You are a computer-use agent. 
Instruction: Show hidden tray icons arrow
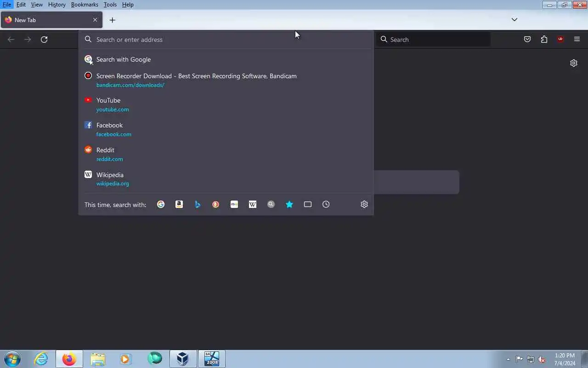click(x=508, y=359)
